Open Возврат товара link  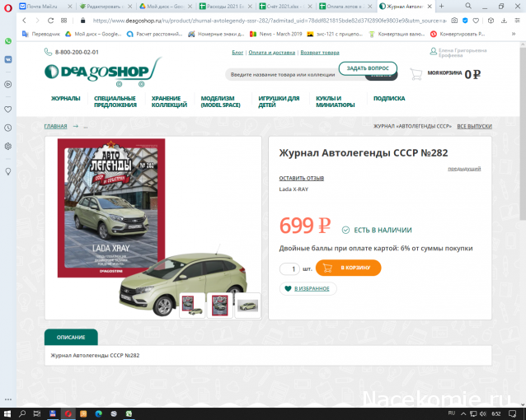pyautogui.click(x=320, y=52)
